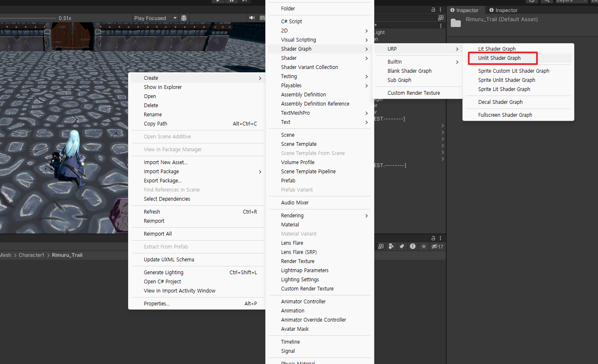Click Rimuru_Trail in the breadcrumb path
This screenshot has width=598, height=364.
(67, 255)
